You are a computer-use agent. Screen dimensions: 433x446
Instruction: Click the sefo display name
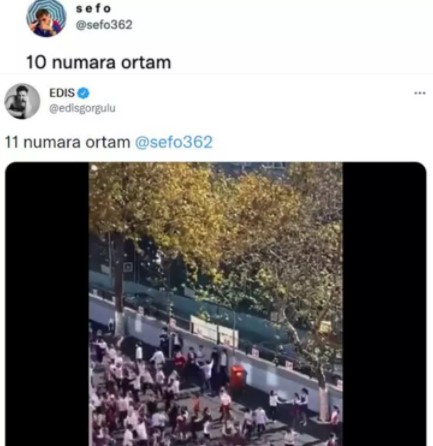click(93, 9)
